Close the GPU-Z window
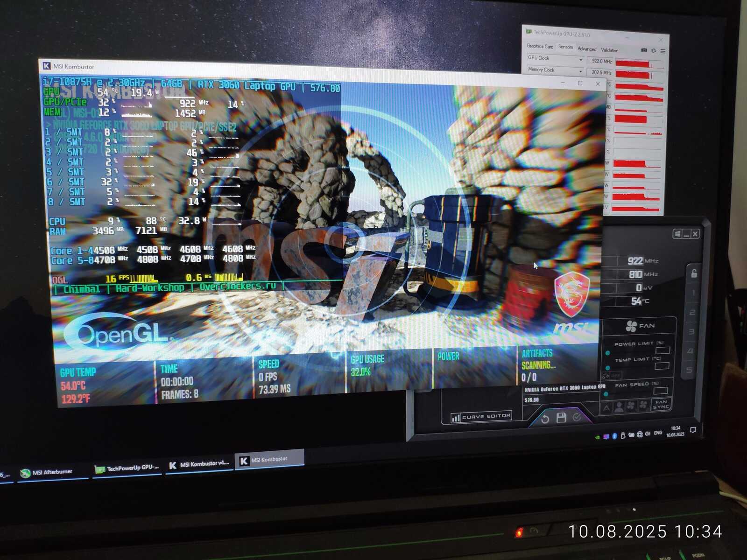This screenshot has height=560, width=747. coord(661,40)
